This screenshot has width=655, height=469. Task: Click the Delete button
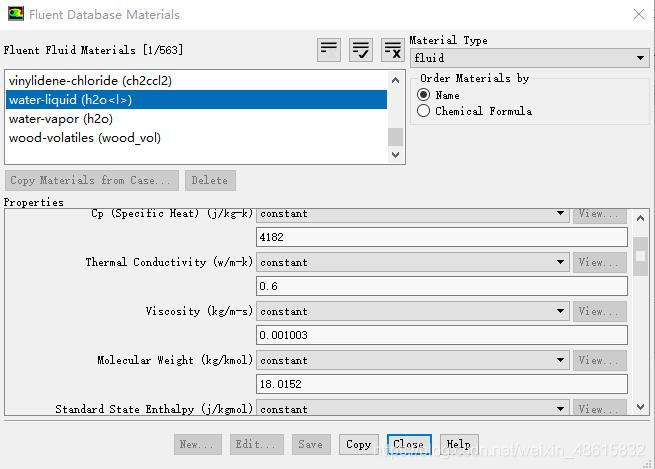(x=210, y=180)
